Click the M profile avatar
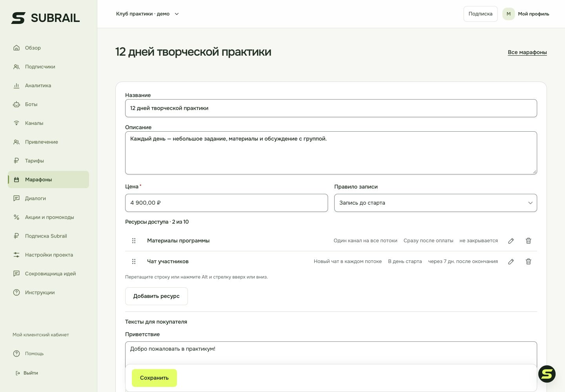The height and width of the screenshot is (392, 565). point(508,14)
